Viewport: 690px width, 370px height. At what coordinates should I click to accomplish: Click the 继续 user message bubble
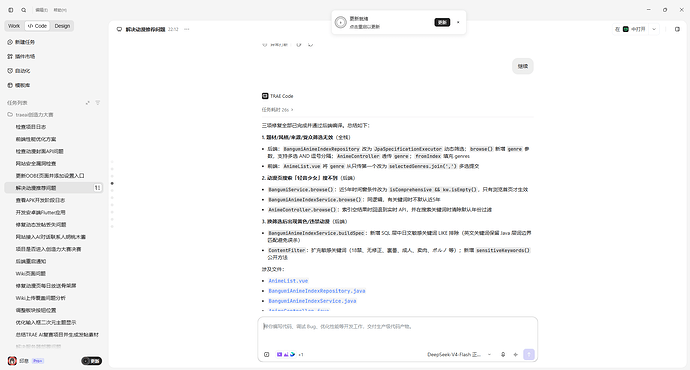click(523, 66)
